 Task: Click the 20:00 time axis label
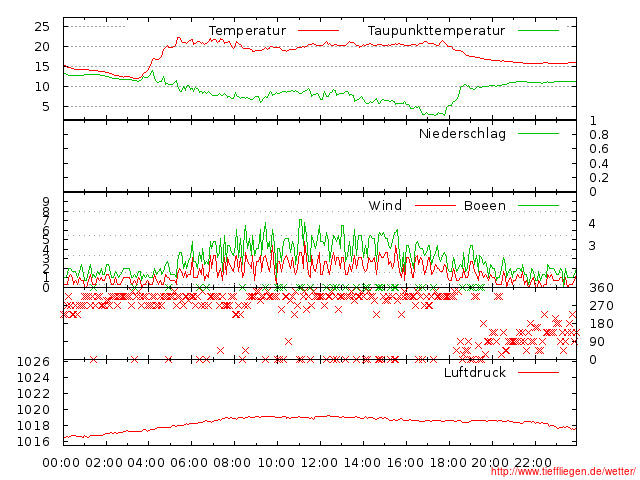click(x=490, y=462)
